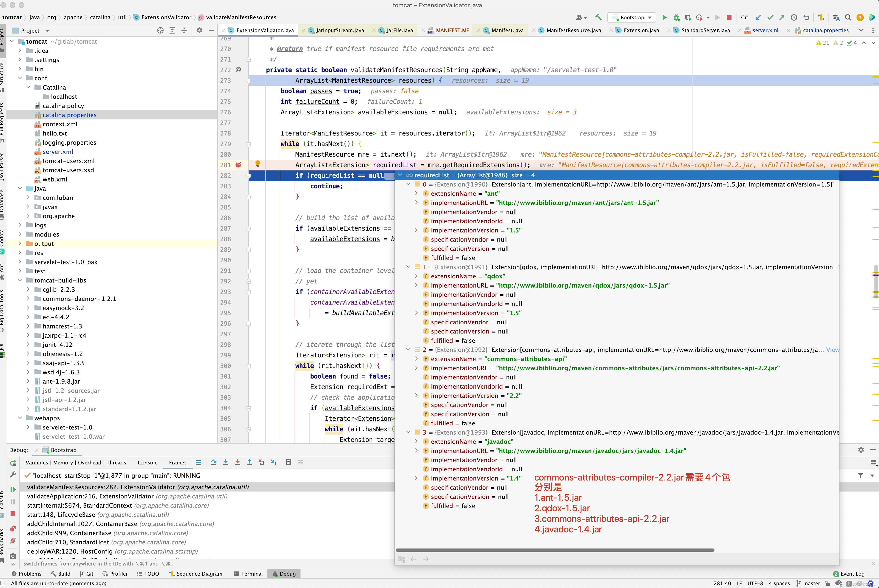Click Evaluate Expression calculator icon
Screen dimensions: 879x588
[x=288, y=462]
